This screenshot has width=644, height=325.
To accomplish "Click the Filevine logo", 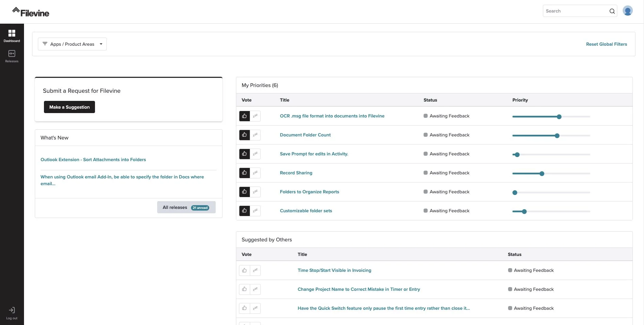I will (x=31, y=12).
